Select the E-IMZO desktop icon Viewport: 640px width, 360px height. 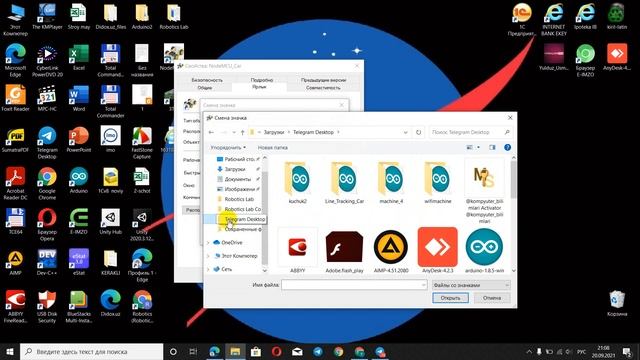click(78, 221)
